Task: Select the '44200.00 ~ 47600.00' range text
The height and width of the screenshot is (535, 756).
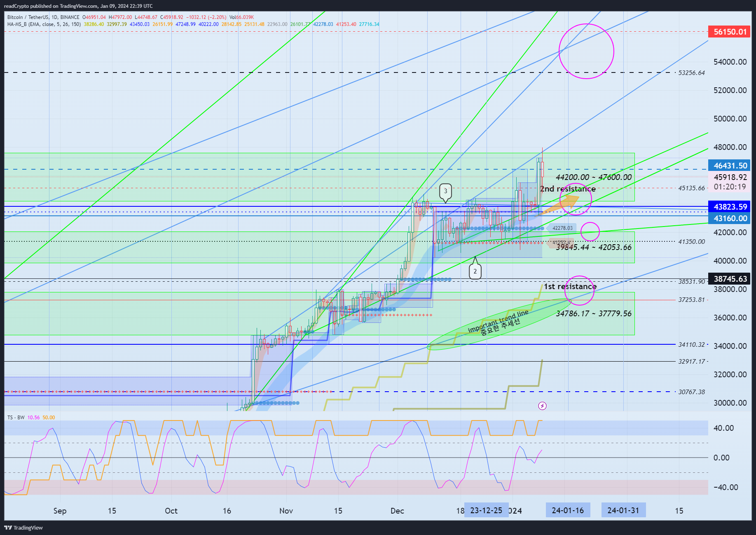Action: pyautogui.click(x=594, y=177)
